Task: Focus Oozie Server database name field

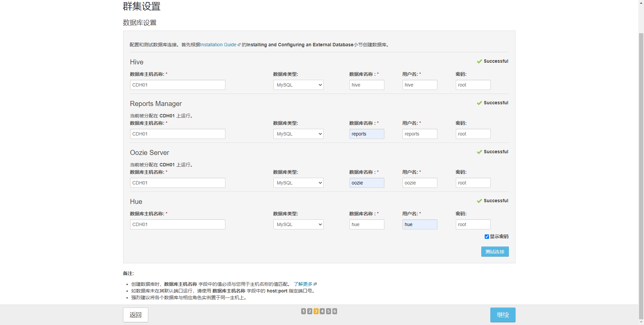Action: click(367, 183)
